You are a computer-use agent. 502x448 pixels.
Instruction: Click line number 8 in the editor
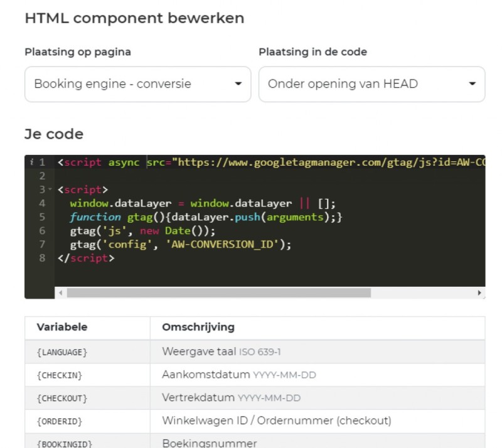click(x=41, y=258)
